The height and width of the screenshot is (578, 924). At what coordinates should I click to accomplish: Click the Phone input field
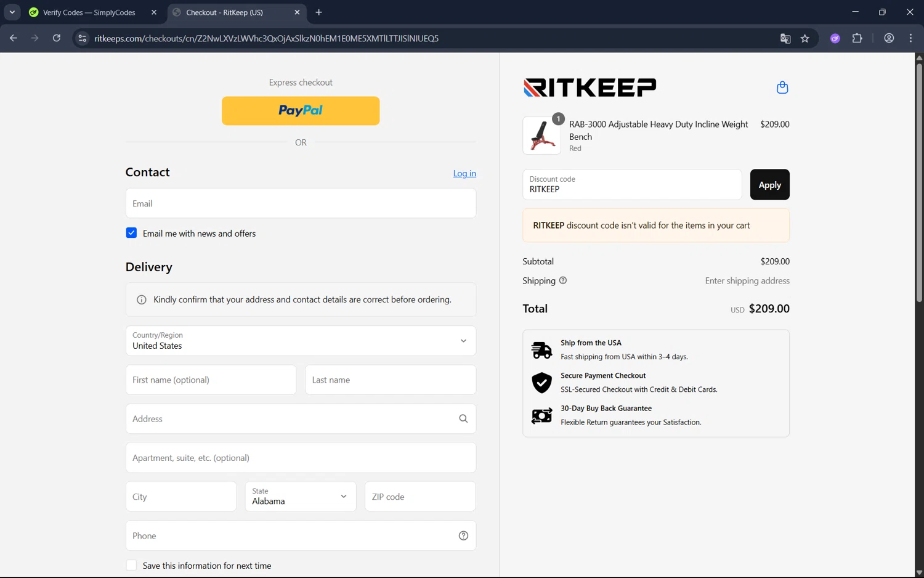point(301,536)
